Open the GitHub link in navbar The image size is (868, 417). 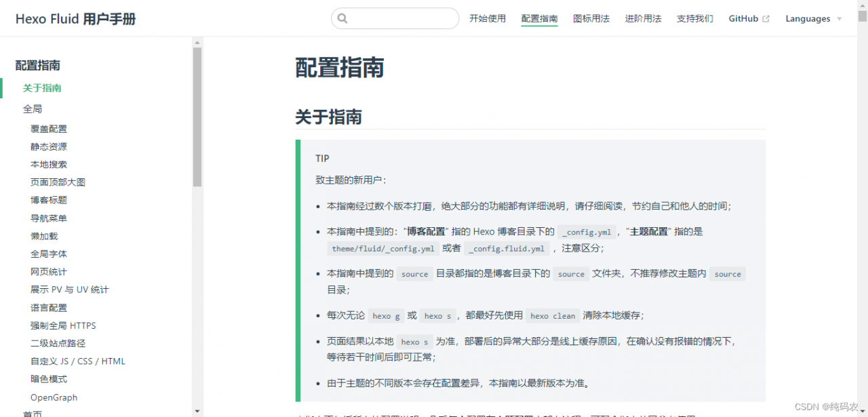743,18
